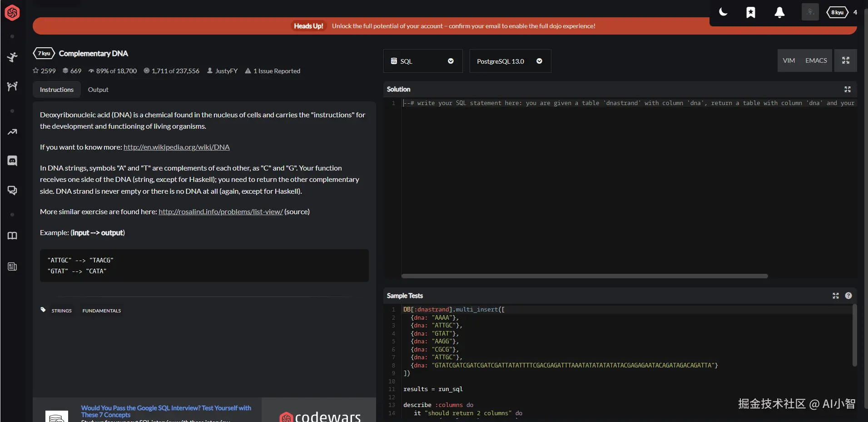This screenshot has height=422, width=868.
Task: Click the collections stack icon with 669
Action: (65, 70)
